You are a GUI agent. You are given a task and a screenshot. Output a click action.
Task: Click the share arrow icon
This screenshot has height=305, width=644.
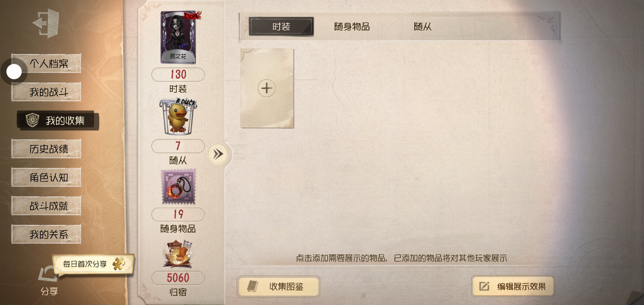[49, 274]
